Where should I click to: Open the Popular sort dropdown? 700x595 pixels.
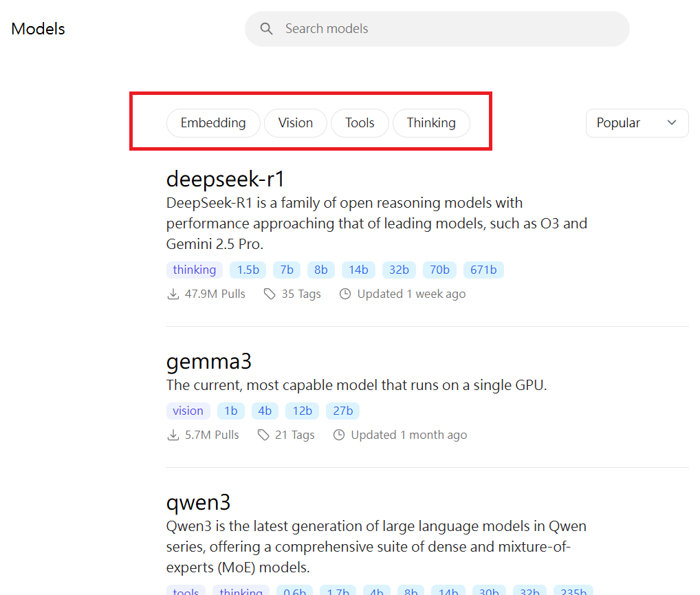pos(637,123)
